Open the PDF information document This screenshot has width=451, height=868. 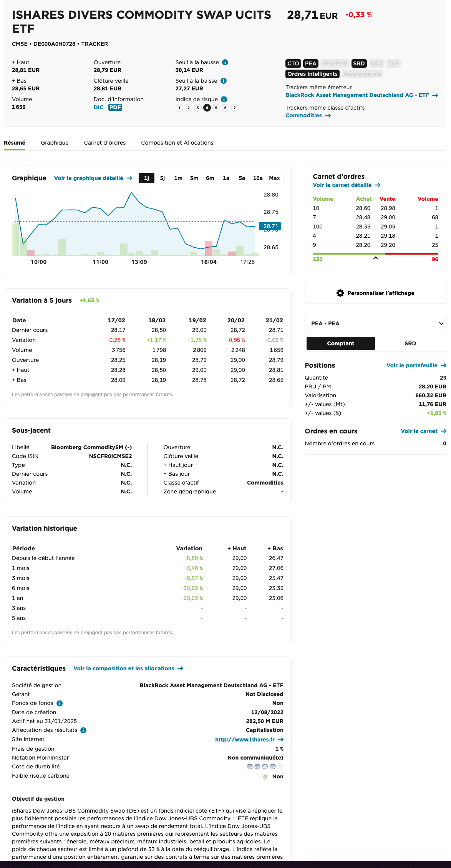[115, 107]
